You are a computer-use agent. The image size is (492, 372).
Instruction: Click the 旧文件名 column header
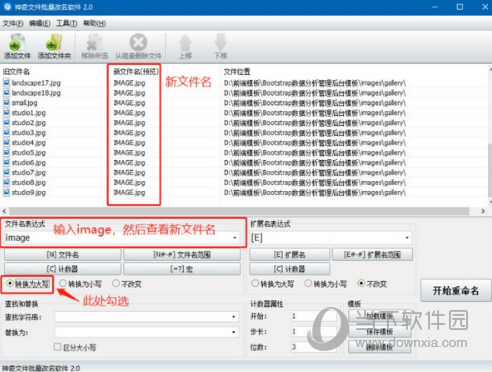16,72
